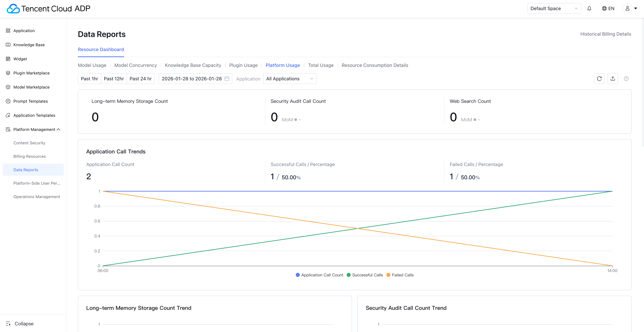The height and width of the screenshot is (332, 644).
Task: Select the Past 24 hr range
Action: pos(140,79)
